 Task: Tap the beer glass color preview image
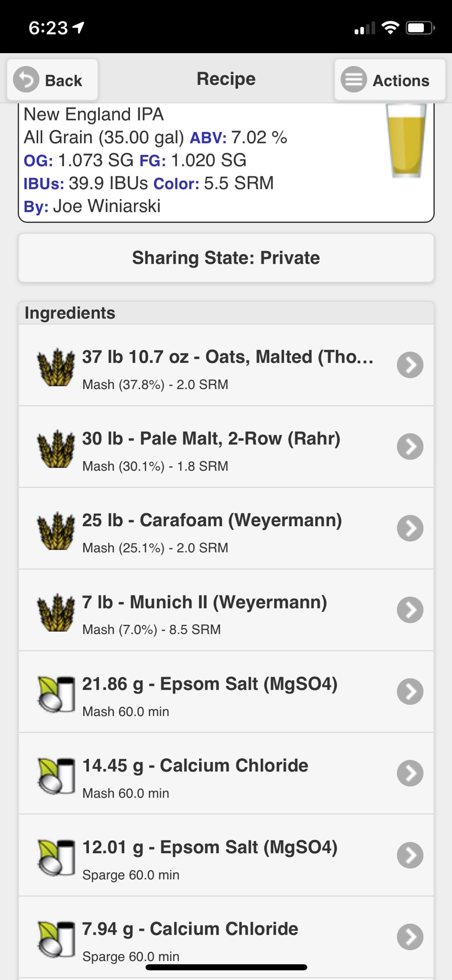click(406, 141)
